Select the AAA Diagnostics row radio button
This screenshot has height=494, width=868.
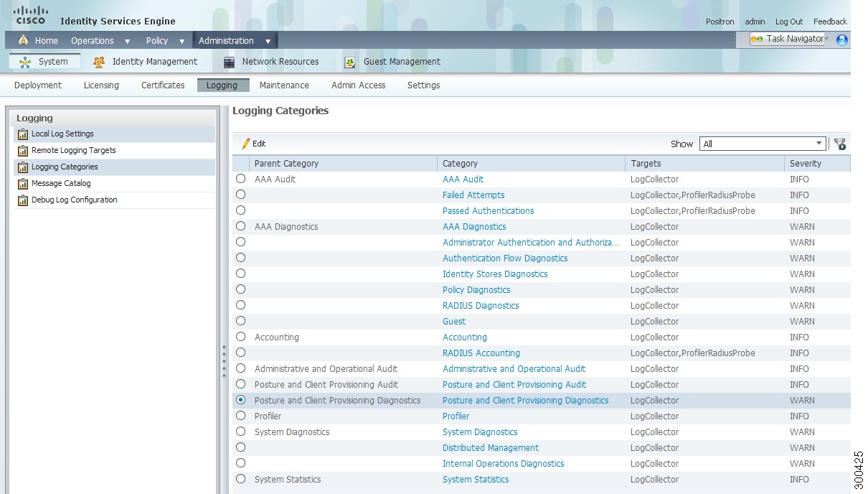click(240, 226)
